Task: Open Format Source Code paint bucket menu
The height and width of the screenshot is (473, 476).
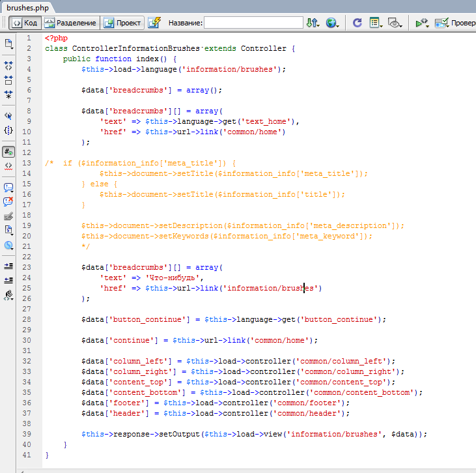Action: [8, 295]
